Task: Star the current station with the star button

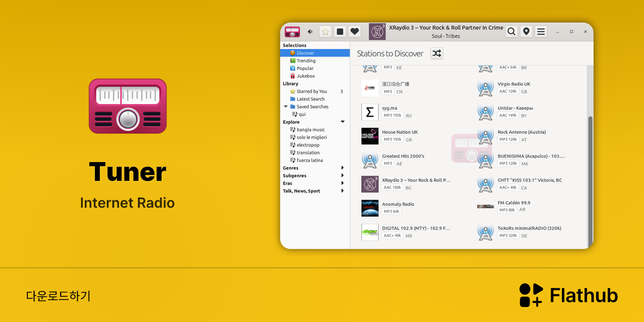Action: point(325,32)
